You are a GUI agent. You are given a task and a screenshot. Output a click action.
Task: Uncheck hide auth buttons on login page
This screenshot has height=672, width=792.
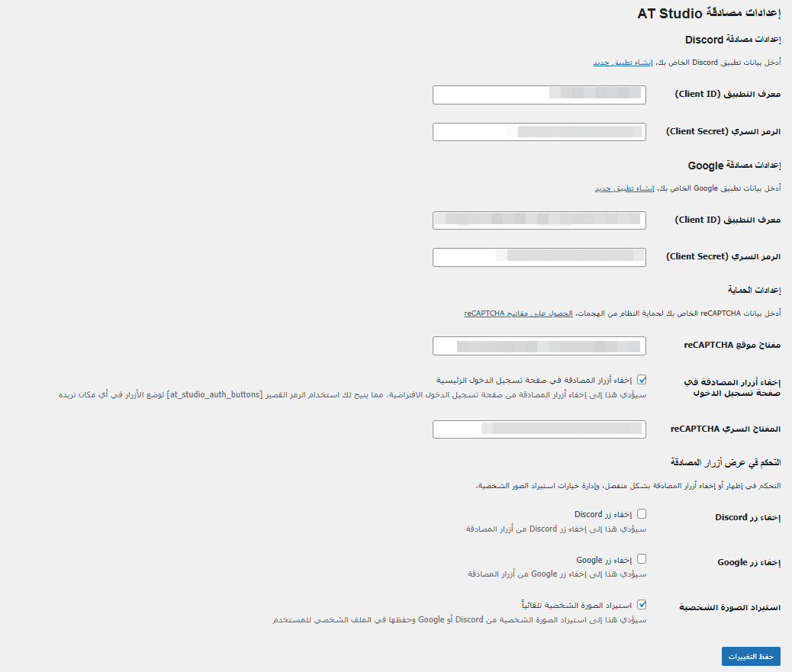(642, 379)
